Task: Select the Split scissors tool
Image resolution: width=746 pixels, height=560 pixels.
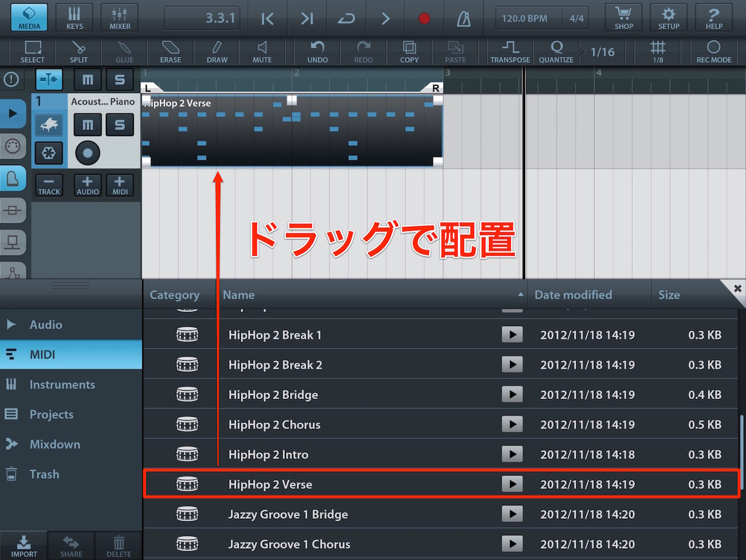Action: click(x=79, y=52)
